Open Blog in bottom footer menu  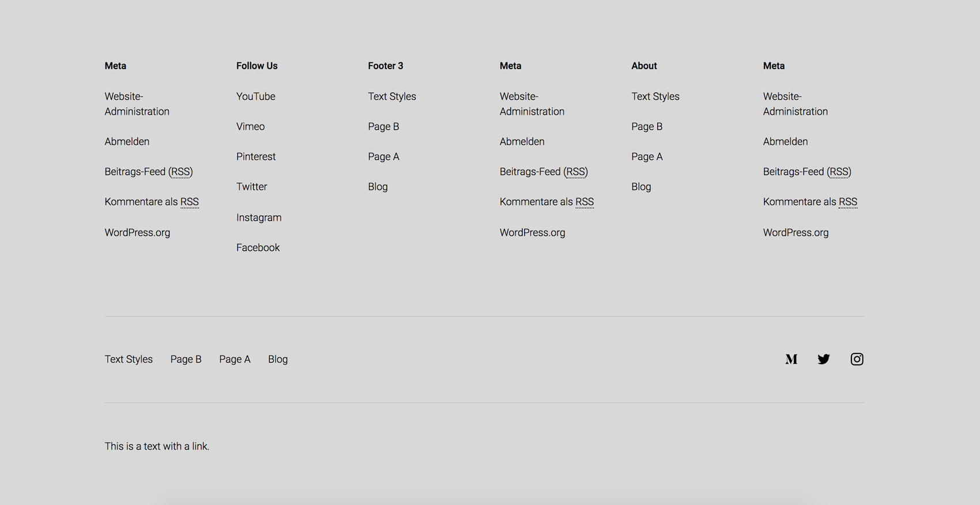click(x=277, y=359)
